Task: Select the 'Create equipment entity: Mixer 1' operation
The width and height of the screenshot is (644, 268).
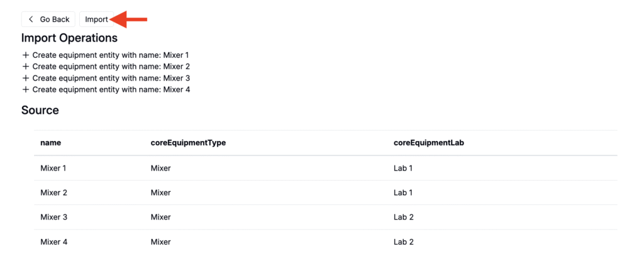Action: [111, 55]
